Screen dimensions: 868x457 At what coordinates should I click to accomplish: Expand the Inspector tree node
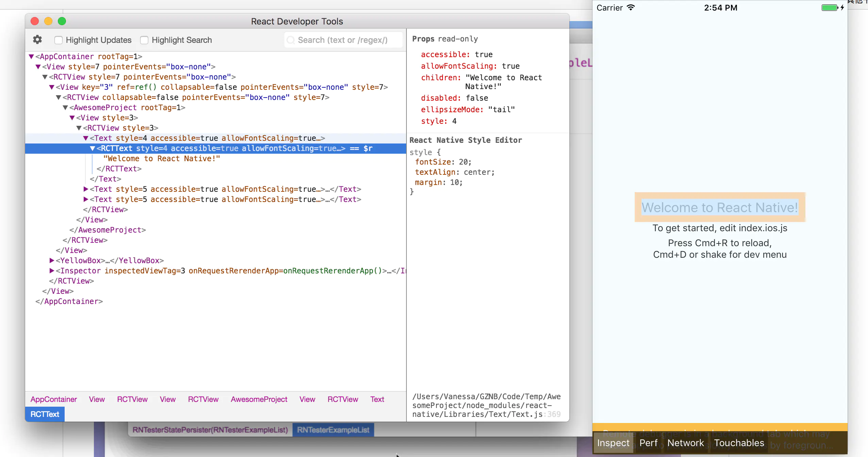click(52, 271)
